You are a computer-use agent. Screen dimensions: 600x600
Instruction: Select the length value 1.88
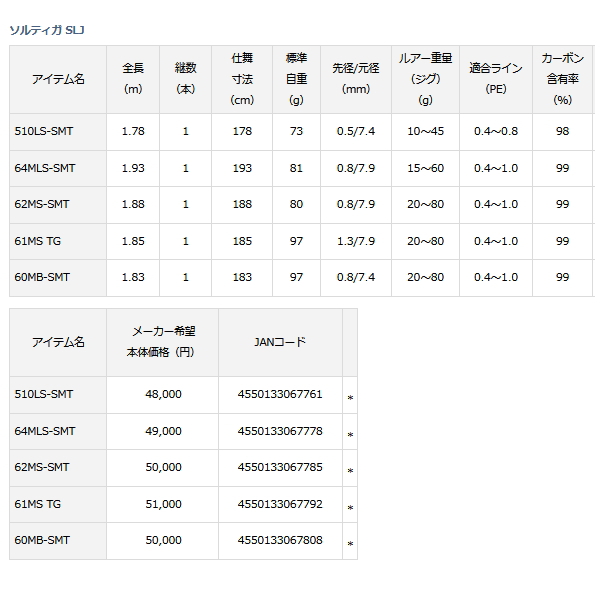coord(133,204)
